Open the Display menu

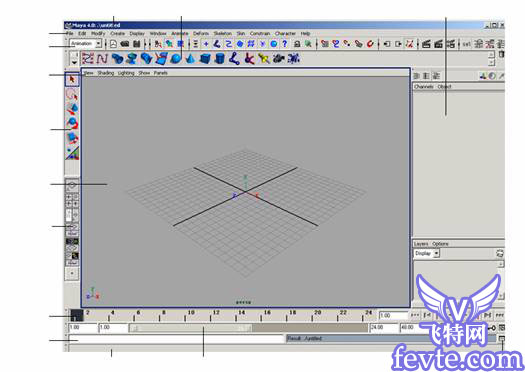point(137,33)
